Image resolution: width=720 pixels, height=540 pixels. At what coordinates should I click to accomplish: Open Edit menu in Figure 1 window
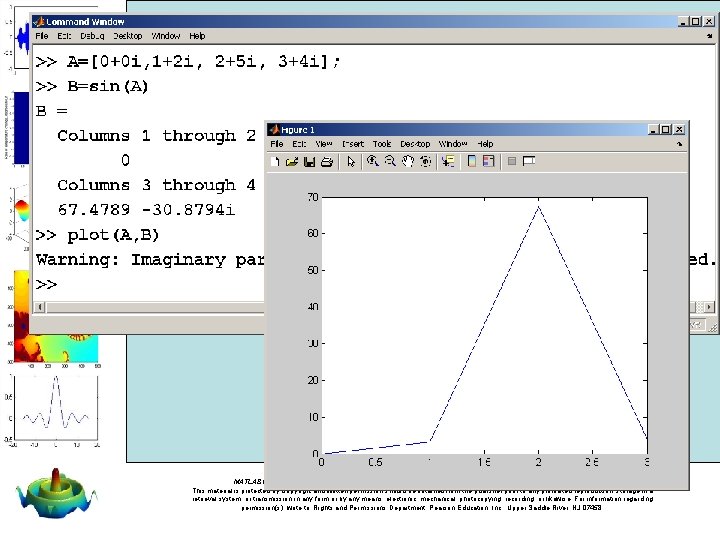click(x=299, y=144)
